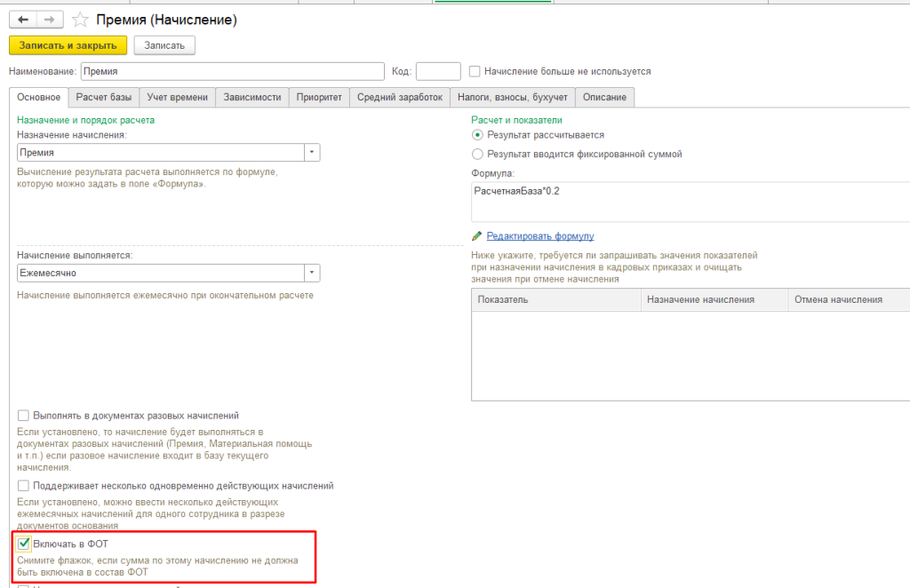Click the back navigation arrow

(x=23, y=19)
